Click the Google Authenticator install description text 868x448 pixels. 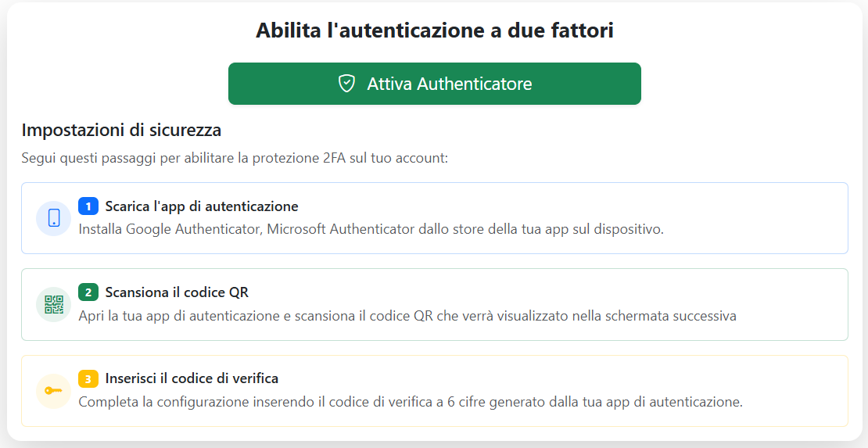(x=371, y=229)
